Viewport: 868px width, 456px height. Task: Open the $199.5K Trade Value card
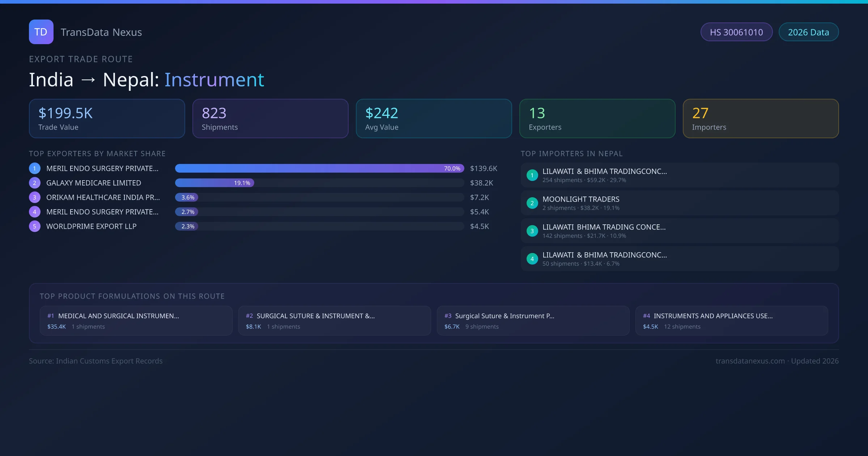[107, 118]
